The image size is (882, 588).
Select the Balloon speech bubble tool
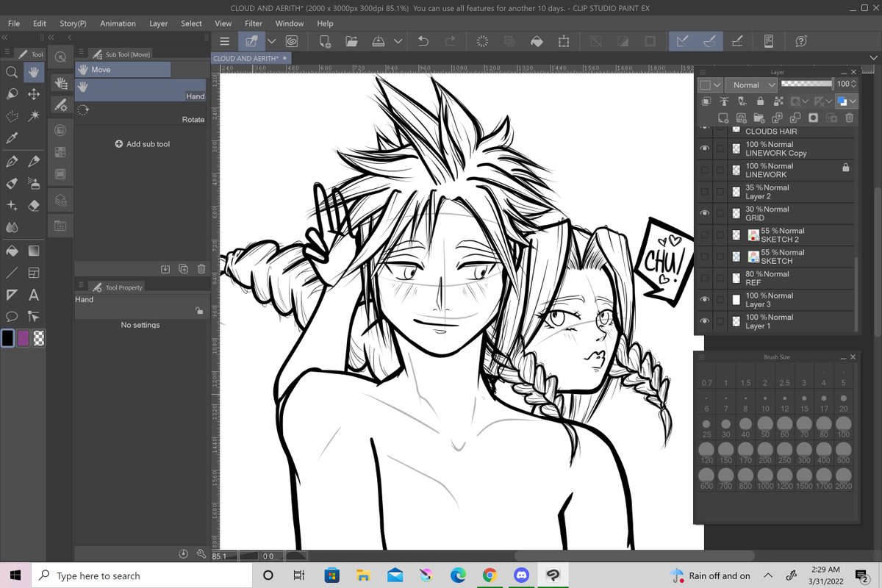(12, 318)
